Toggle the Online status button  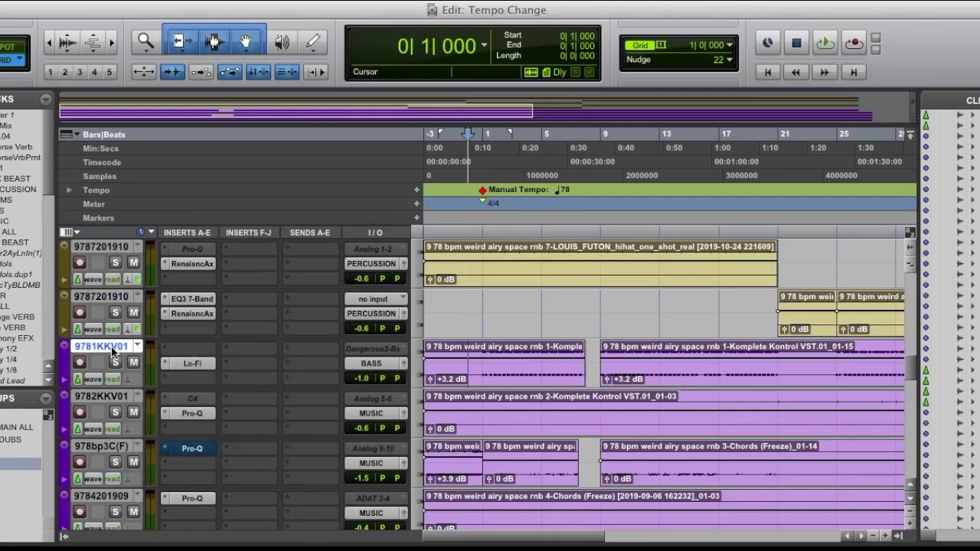click(x=768, y=43)
